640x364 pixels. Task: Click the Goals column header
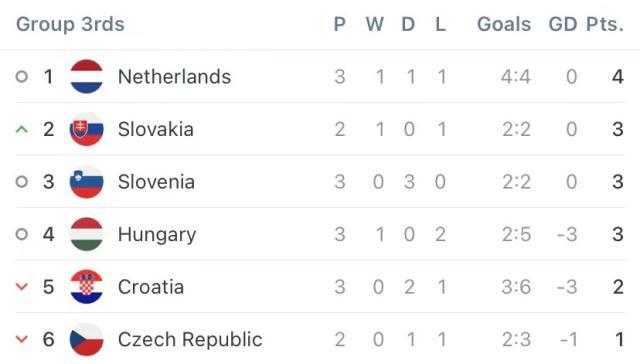[x=504, y=24]
